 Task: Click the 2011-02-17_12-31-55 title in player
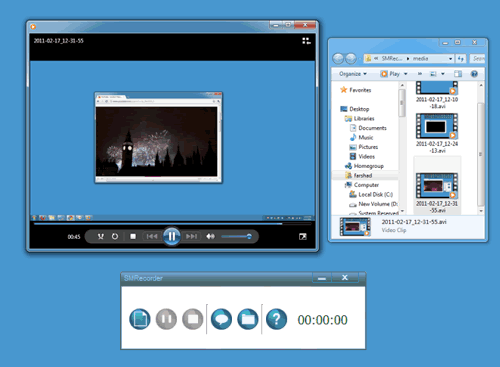pyautogui.click(x=59, y=41)
